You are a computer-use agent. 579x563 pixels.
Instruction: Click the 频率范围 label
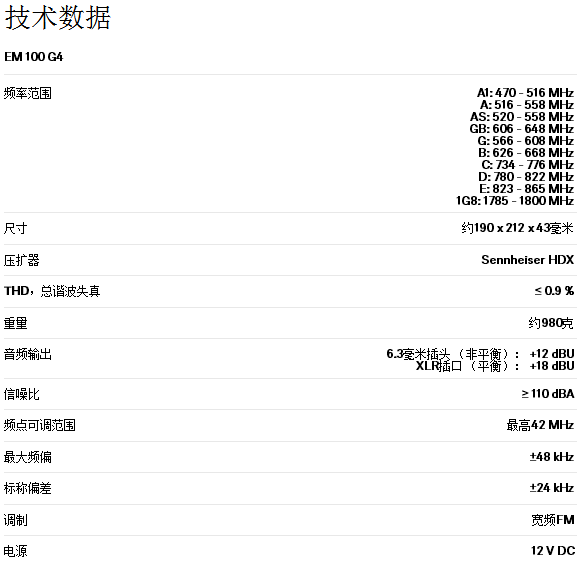[x=28, y=93]
